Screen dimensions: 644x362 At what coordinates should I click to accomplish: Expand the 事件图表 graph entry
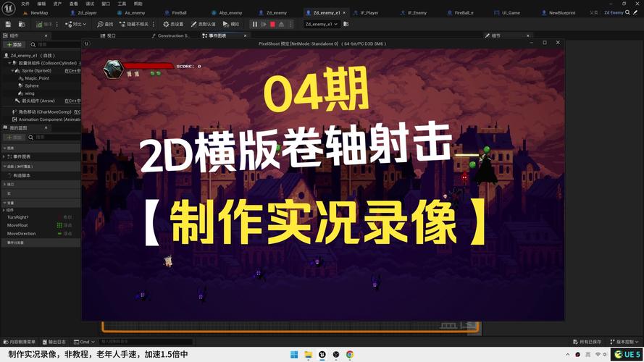pyautogui.click(x=4, y=157)
